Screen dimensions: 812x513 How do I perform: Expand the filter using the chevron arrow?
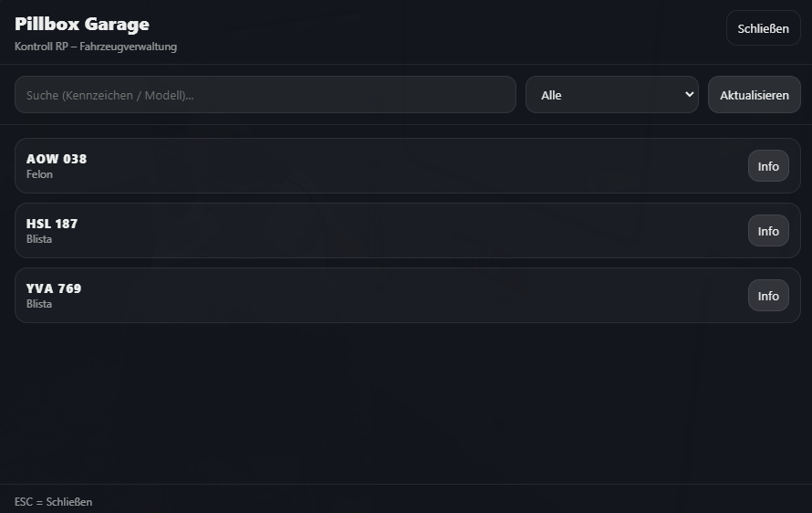[689, 95]
